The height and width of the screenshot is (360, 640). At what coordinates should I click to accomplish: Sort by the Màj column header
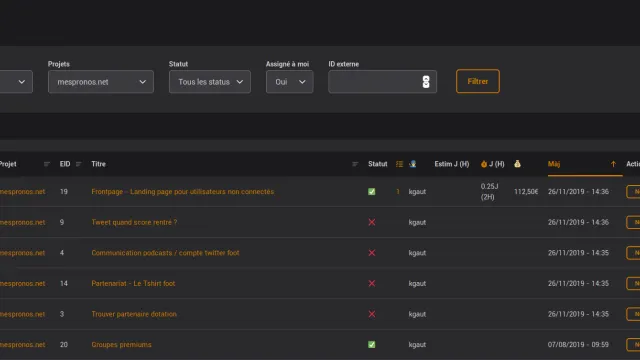pos(554,164)
